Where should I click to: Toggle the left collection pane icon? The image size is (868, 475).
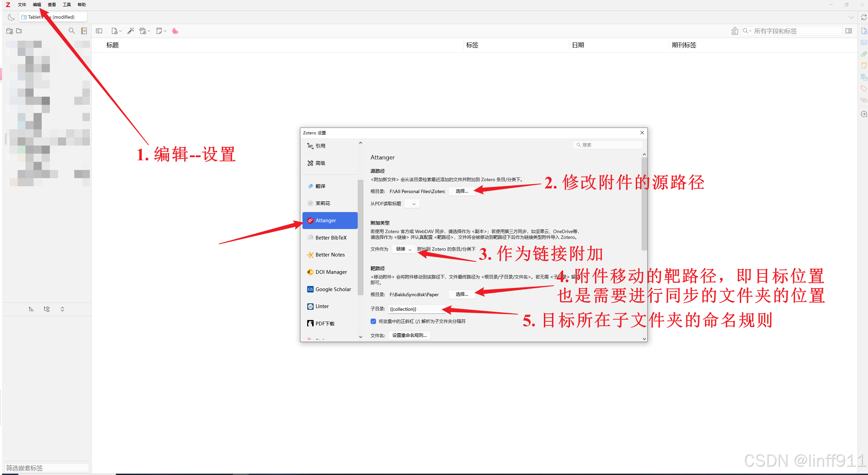pyautogui.click(x=99, y=31)
